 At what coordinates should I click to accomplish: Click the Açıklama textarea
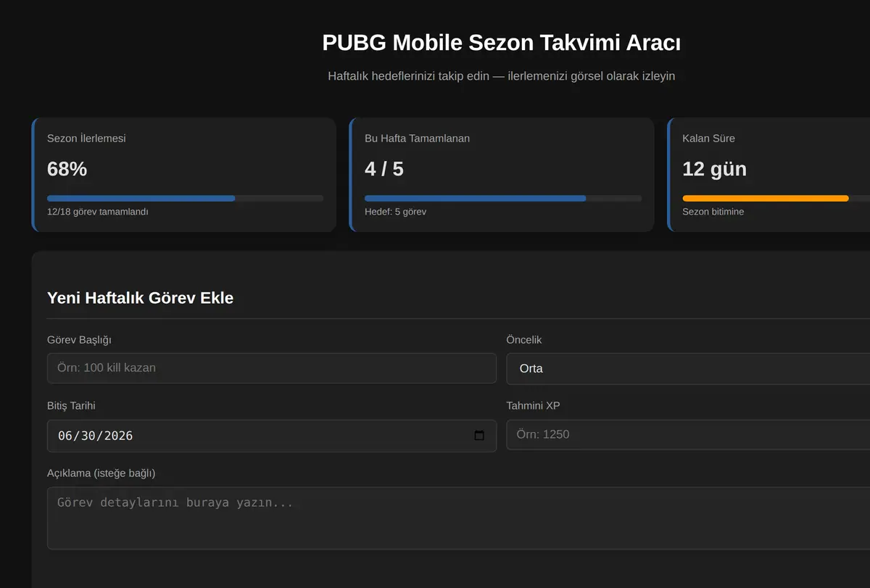[x=458, y=518]
